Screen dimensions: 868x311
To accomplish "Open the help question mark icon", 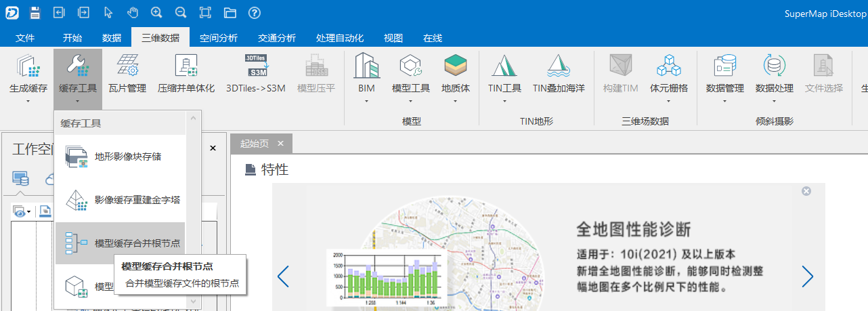I will point(255,12).
